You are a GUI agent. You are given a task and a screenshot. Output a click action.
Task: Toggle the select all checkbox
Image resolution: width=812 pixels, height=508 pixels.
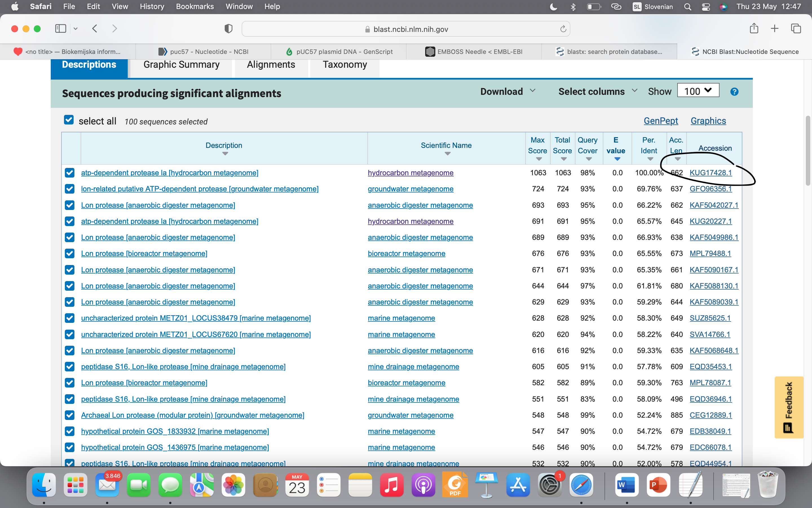[69, 120]
